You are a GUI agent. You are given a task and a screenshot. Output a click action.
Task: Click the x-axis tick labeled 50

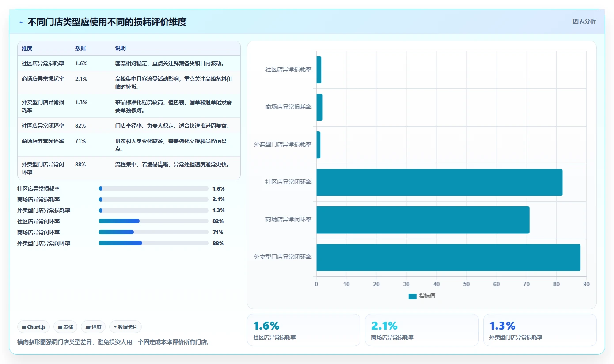click(466, 284)
